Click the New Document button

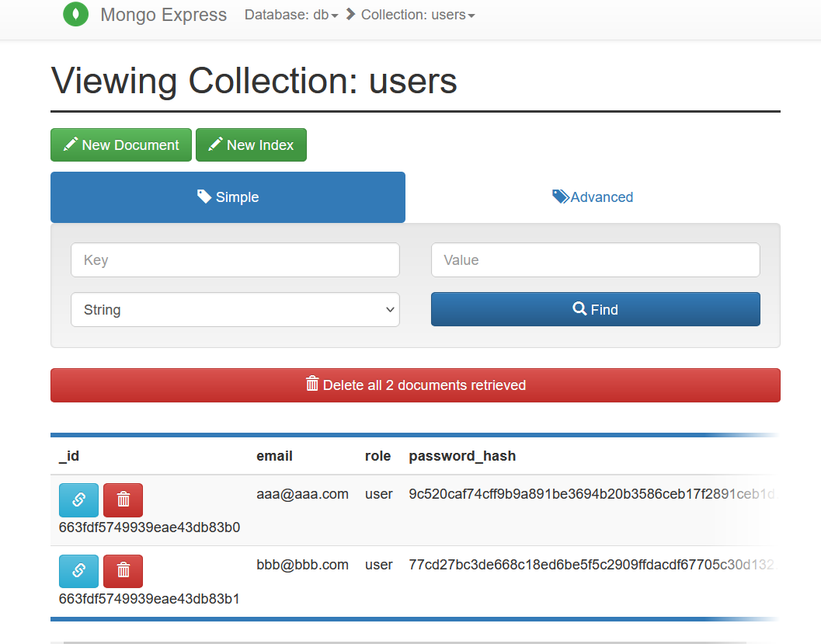(x=121, y=144)
